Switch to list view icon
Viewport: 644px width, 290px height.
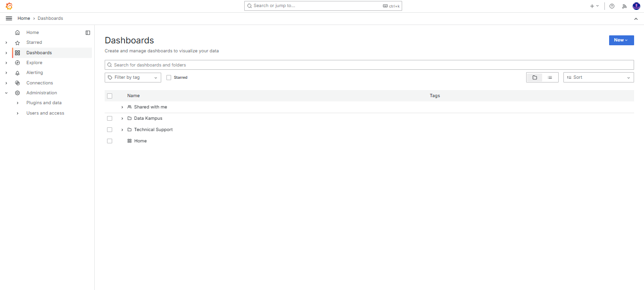(x=550, y=77)
